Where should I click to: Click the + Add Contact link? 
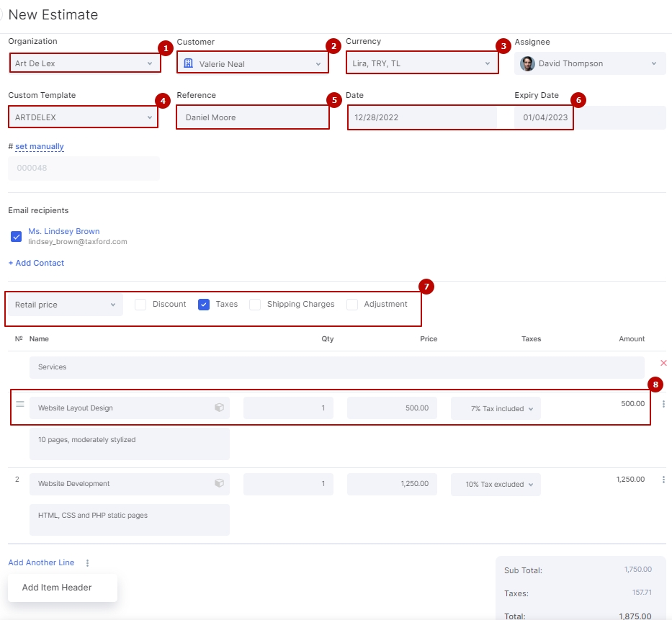[36, 263]
